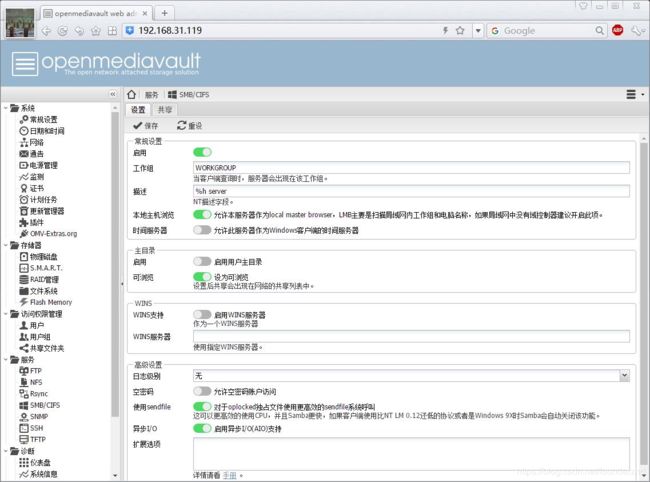Open 共享文件夹 shared folders
The height and width of the screenshot is (482, 650).
(x=42, y=348)
